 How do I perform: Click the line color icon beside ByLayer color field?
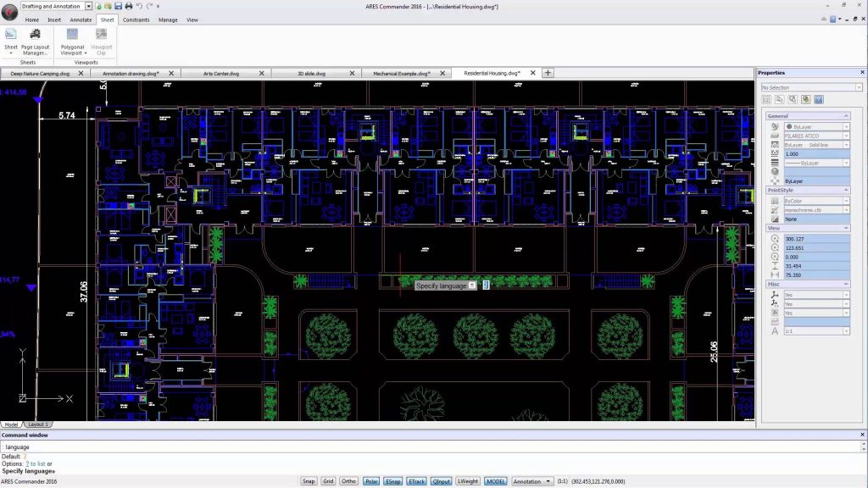775,127
